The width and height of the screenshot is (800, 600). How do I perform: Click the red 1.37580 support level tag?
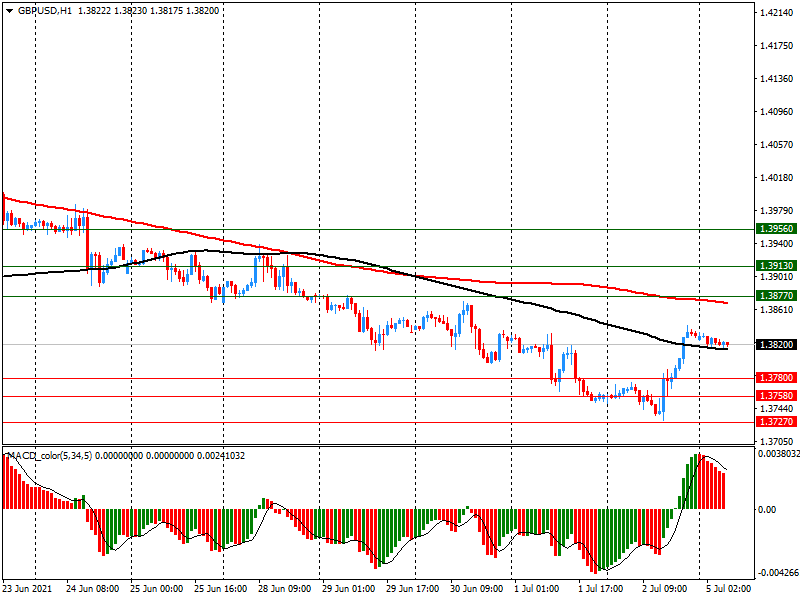[x=776, y=396]
